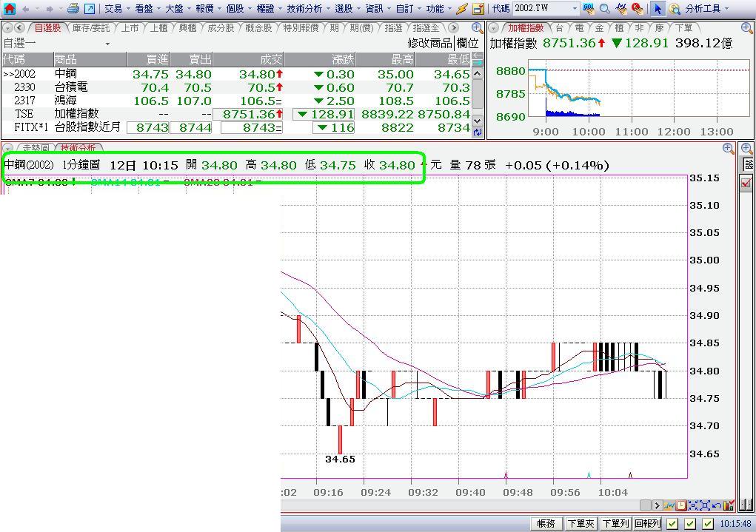
Task: Open the 回報列 button
Action: pos(647,523)
